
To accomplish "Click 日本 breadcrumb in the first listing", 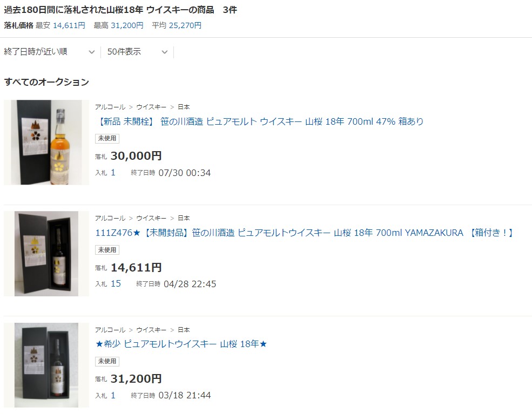I will coord(184,107).
